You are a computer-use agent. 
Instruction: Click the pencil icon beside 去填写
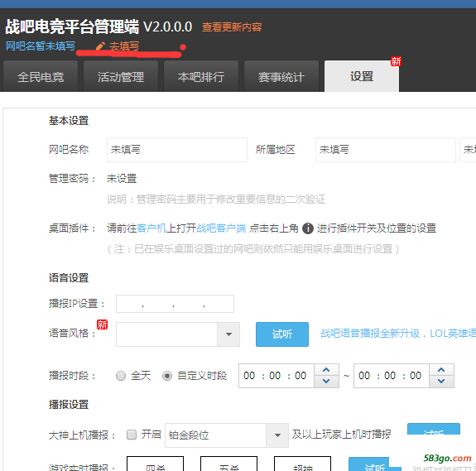click(100, 46)
